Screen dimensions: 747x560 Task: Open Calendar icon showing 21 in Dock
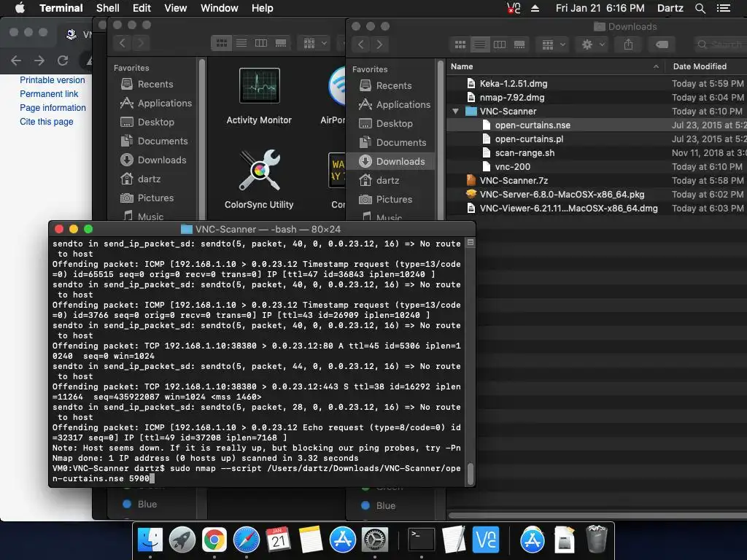(278, 540)
